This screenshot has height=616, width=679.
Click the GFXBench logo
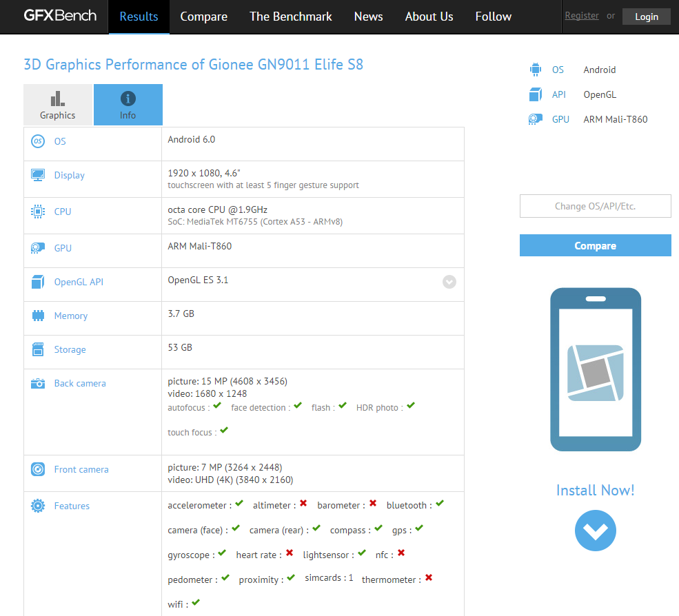tap(60, 16)
